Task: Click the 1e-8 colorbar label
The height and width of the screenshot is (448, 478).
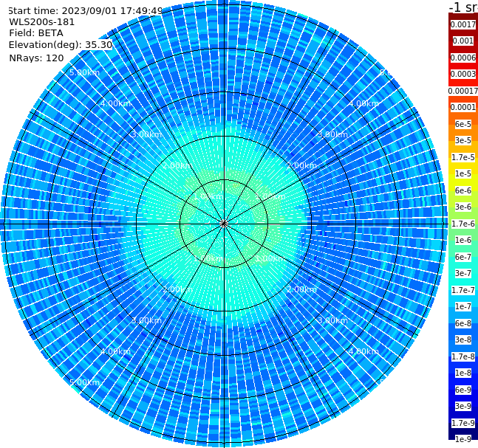Action: point(463,373)
